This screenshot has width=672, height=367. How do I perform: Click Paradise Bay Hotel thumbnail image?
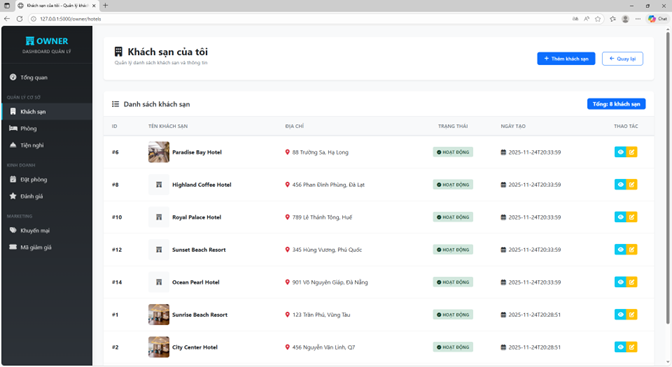[159, 152]
